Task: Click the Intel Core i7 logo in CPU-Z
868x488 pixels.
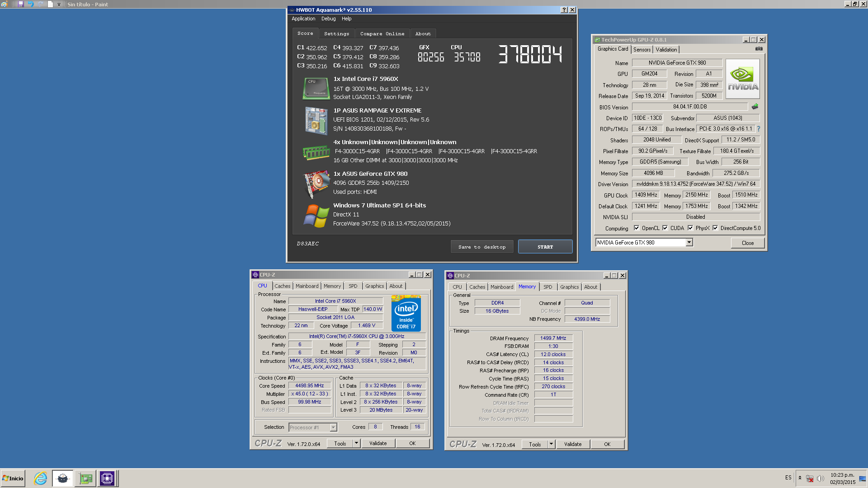Action: [406, 314]
